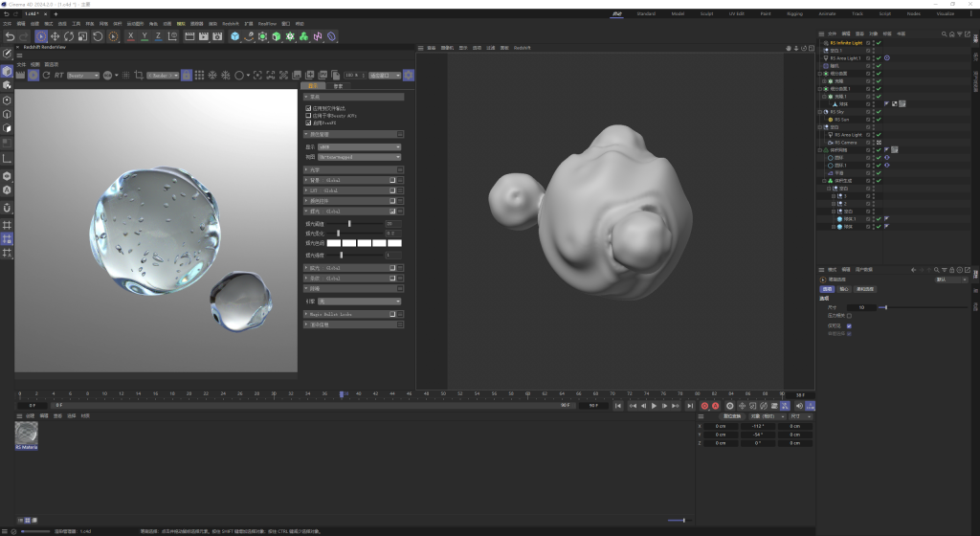Click the record keyframe button
The width and height of the screenshot is (980, 536).
704,406
